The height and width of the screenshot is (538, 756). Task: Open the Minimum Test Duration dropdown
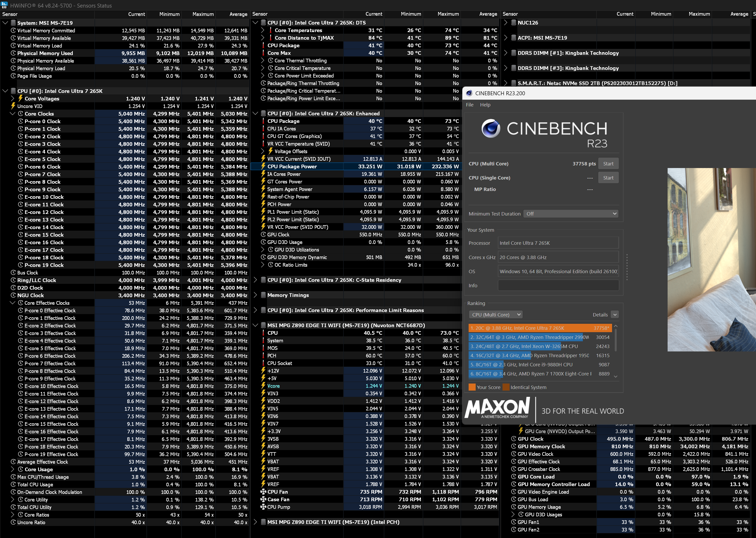point(571,214)
